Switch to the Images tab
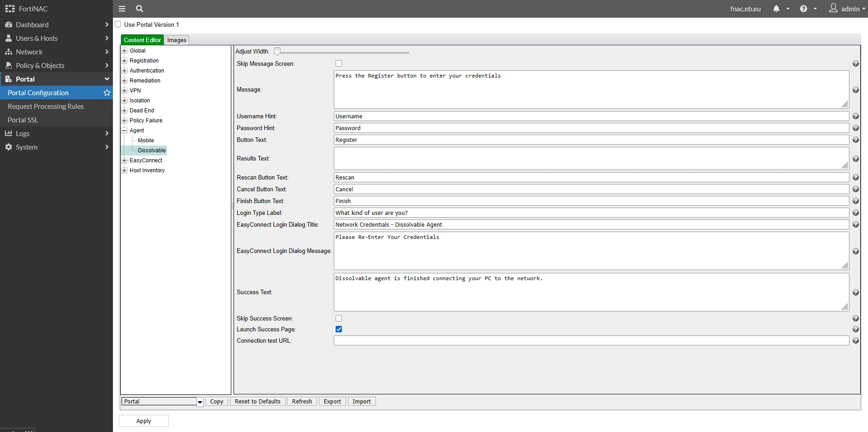The height and width of the screenshot is (432, 868). (x=177, y=40)
